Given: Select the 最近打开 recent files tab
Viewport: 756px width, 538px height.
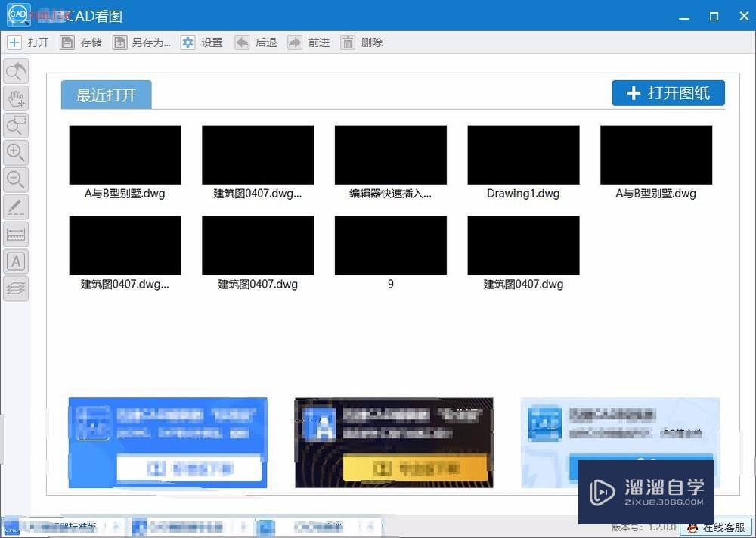Looking at the screenshot, I should pos(106,95).
